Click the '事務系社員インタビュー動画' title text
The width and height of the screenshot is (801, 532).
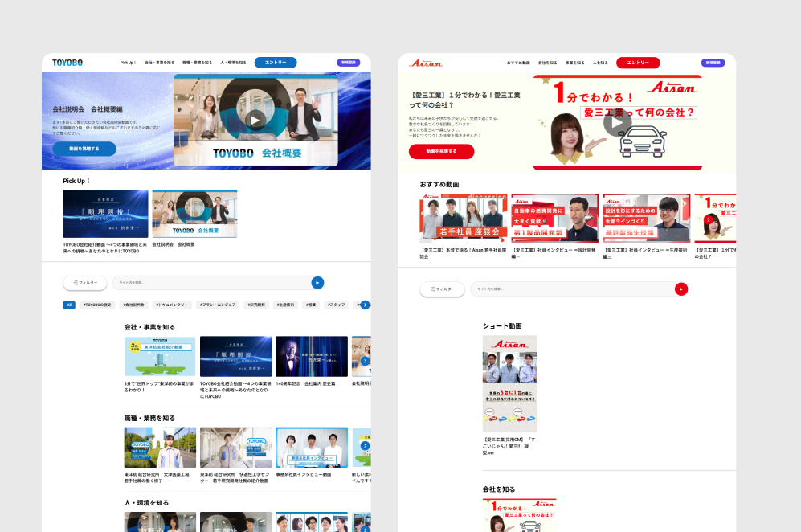coord(304,474)
